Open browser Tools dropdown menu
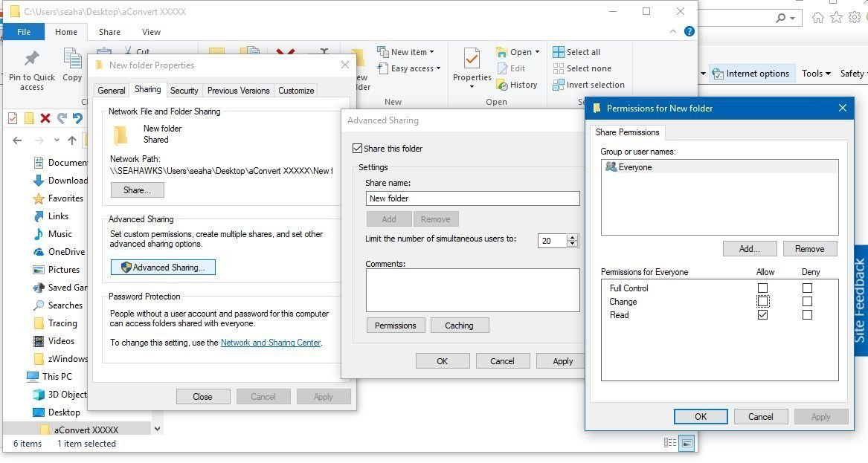 pyautogui.click(x=816, y=74)
